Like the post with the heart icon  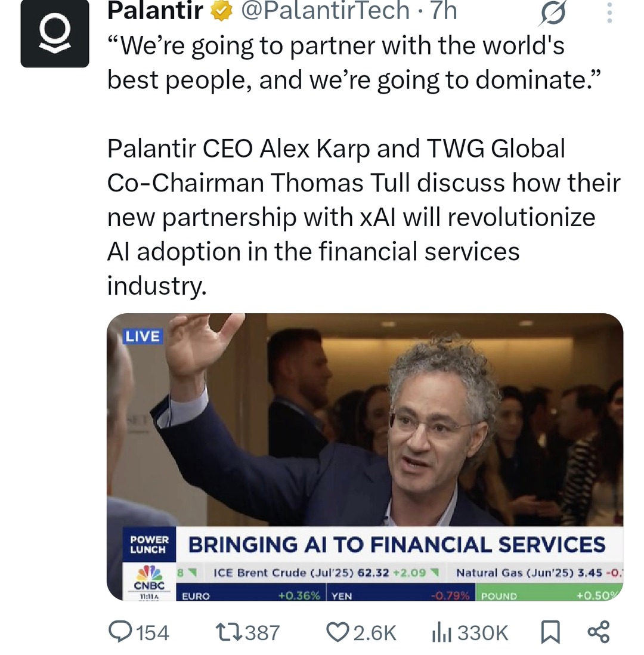[x=338, y=632]
